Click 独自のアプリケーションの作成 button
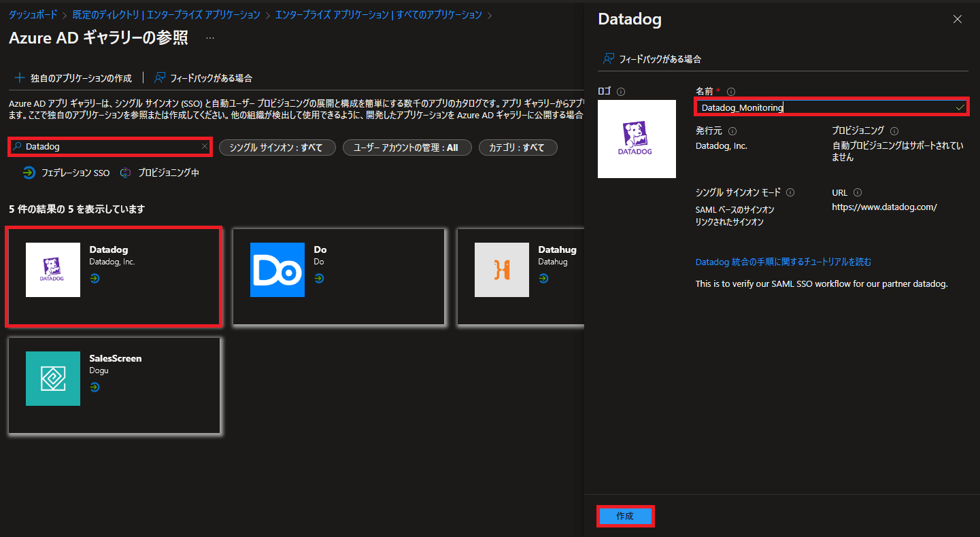 coord(73,78)
